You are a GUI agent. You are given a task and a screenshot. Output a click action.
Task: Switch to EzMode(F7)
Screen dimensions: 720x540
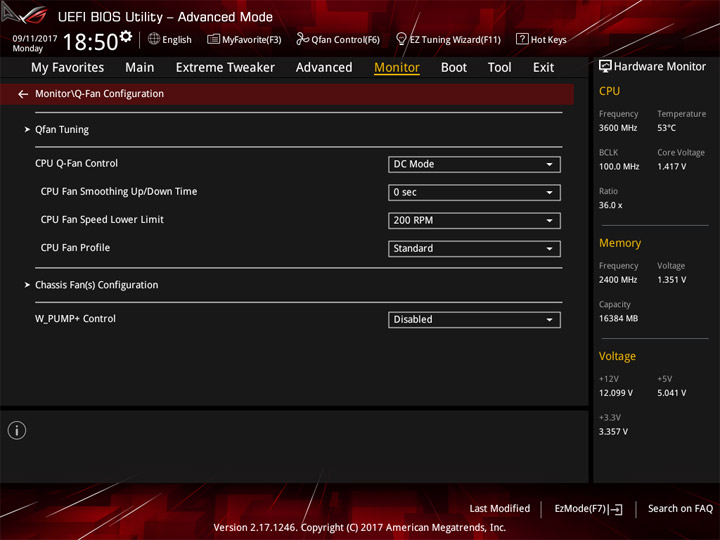(588, 509)
